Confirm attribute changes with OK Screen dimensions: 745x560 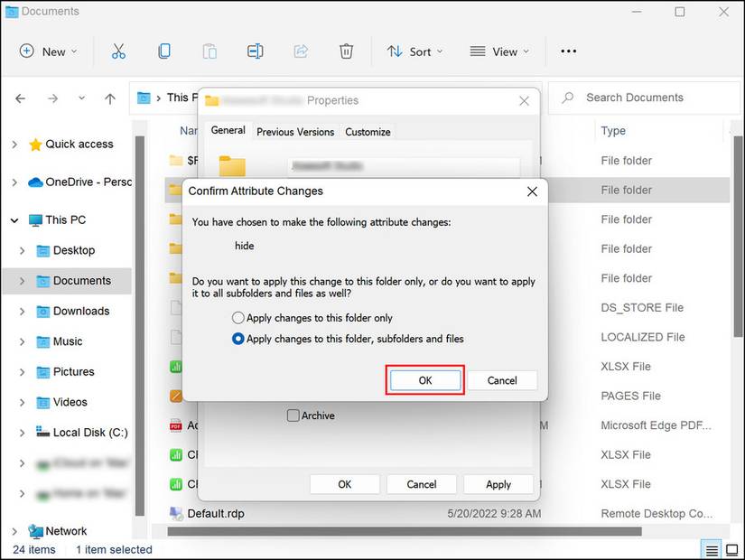[424, 380]
